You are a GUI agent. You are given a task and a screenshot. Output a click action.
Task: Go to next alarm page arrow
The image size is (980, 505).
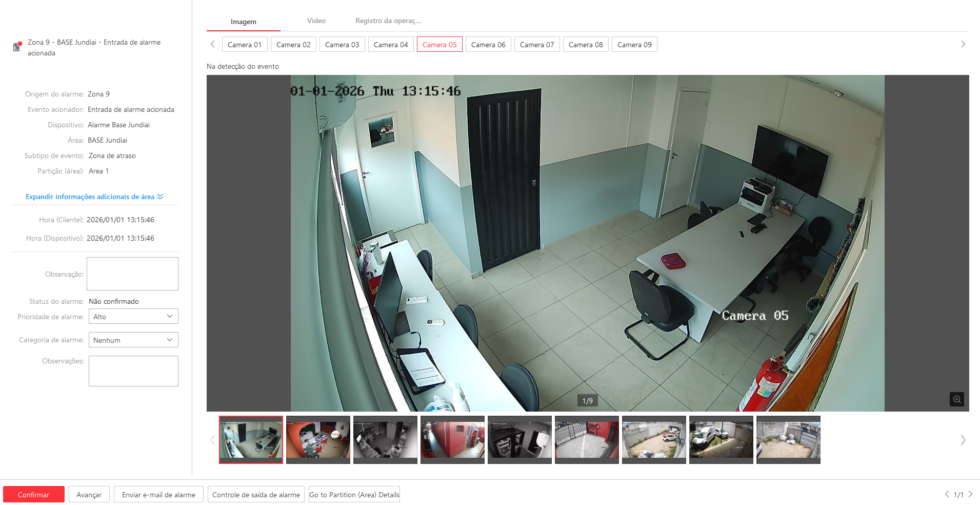pos(970,494)
